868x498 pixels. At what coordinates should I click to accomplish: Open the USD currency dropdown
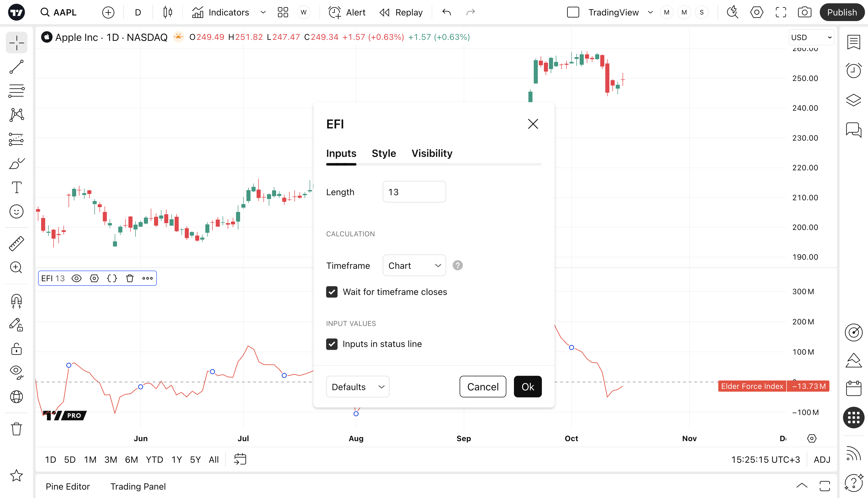point(811,37)
